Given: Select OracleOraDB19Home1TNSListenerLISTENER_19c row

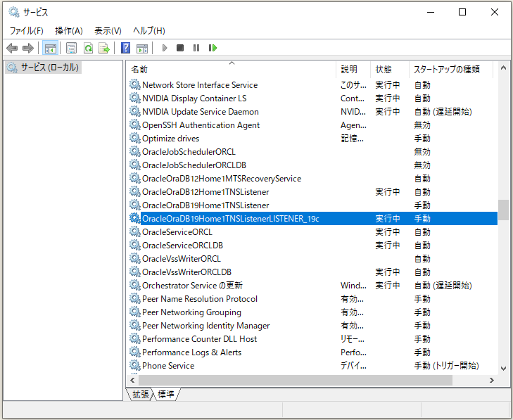Looking at the screenshot, I should point(312,219).
